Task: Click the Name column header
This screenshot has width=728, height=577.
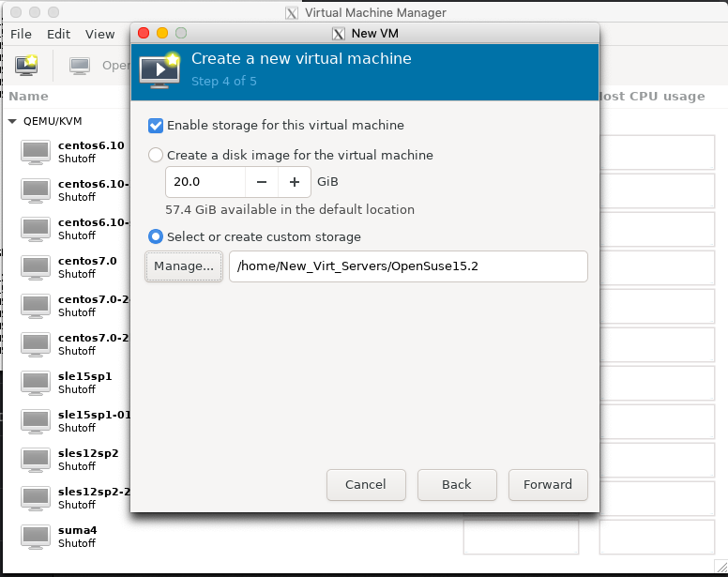Action: tap(29, 97)
